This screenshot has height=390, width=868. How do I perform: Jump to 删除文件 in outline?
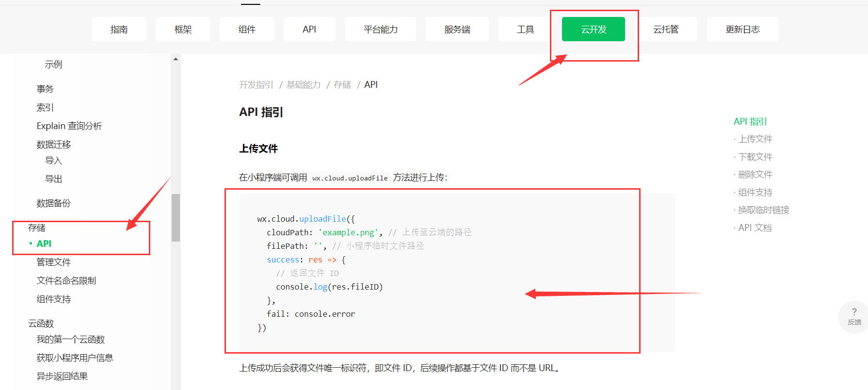[x=755, y=174]
